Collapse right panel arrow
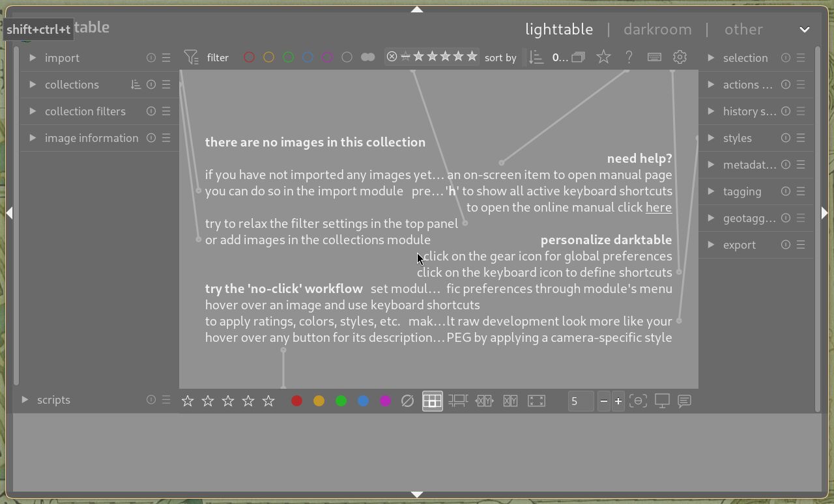Screen dimensions: 834x504 pos(824,213)
